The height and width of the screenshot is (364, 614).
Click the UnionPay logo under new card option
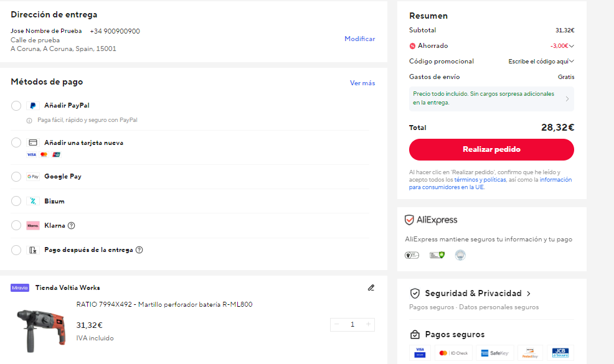[57, 154]
